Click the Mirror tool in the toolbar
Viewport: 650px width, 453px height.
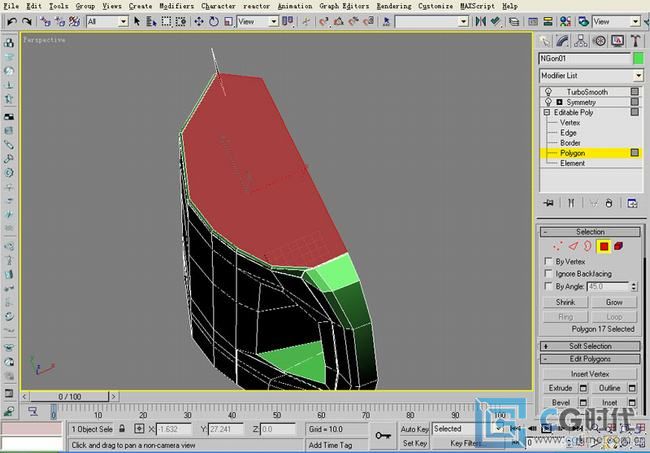coord(480,22)
